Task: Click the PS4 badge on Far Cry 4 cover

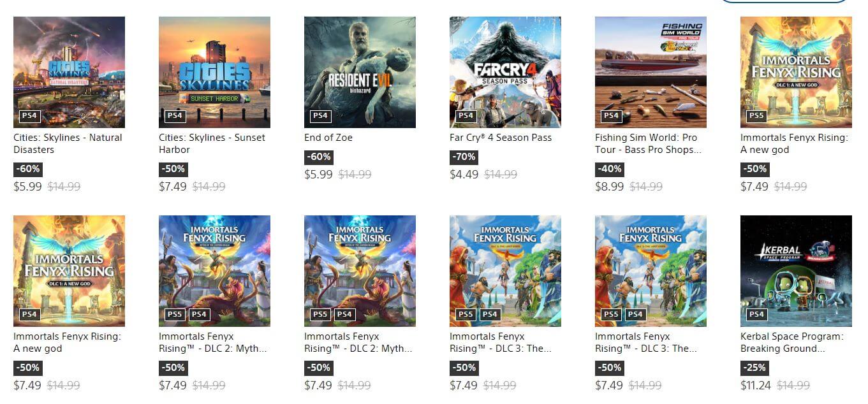Action: [x=466, y=115]
